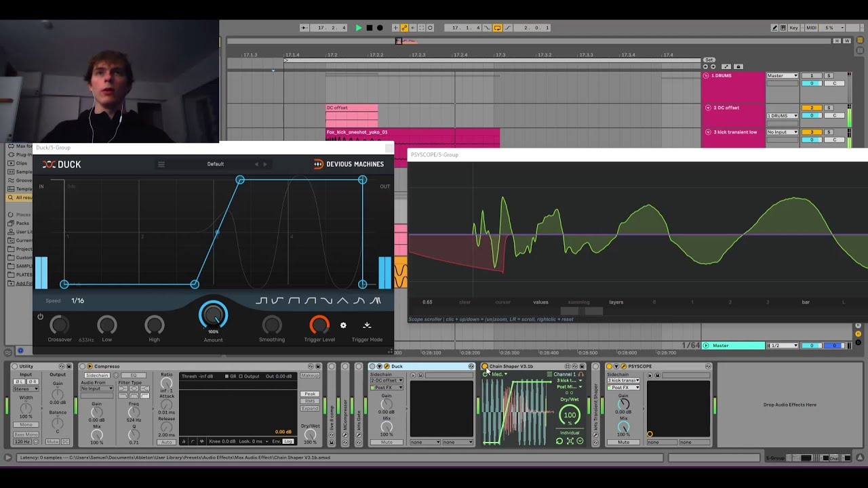
Task: Open Chain Shaper Med. quality dropdown
Action: tap(498, 374)
